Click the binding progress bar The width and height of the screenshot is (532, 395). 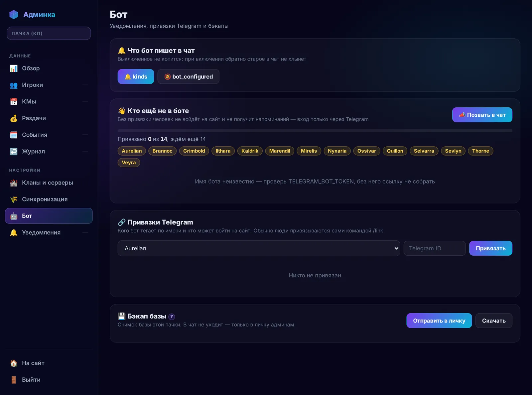[x=315, y=131]
